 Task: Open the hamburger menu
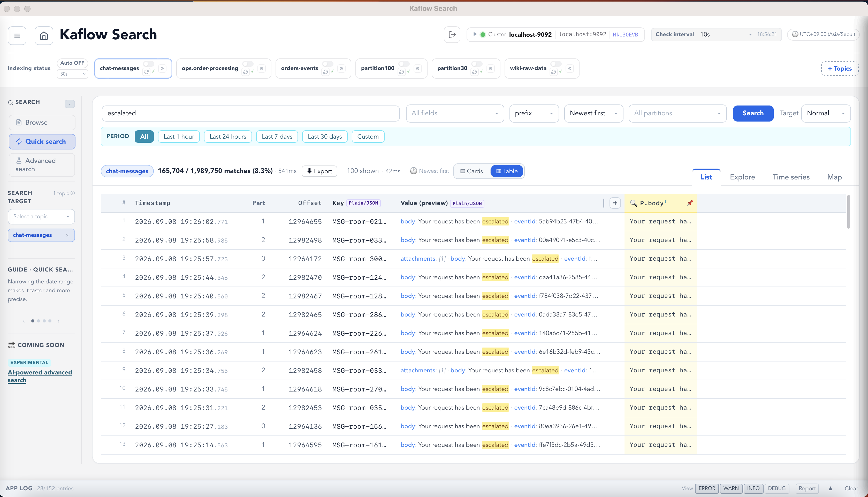tap(17, 35)
